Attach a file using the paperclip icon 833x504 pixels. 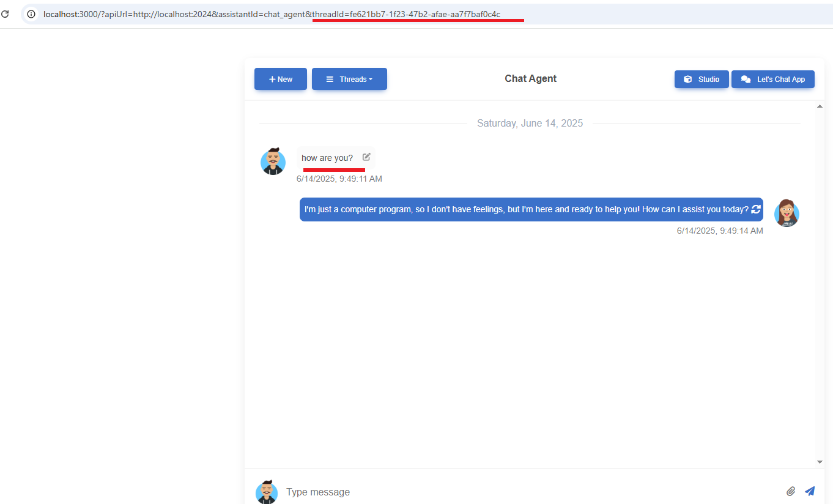coord(791,491)
